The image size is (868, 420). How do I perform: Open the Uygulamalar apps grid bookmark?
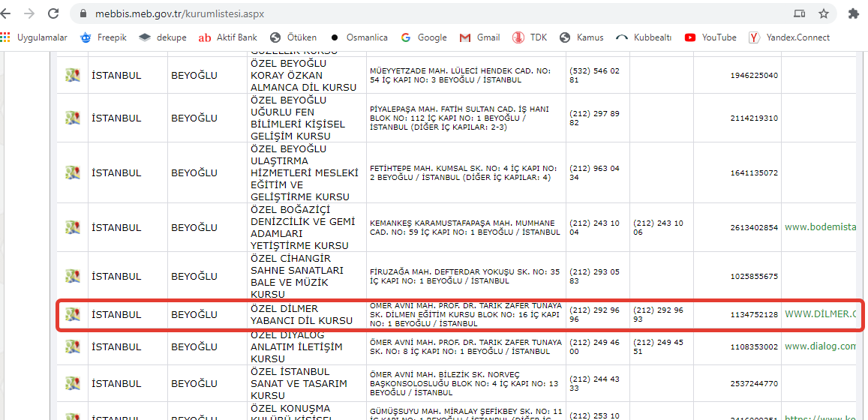click(x=34, y=37)
